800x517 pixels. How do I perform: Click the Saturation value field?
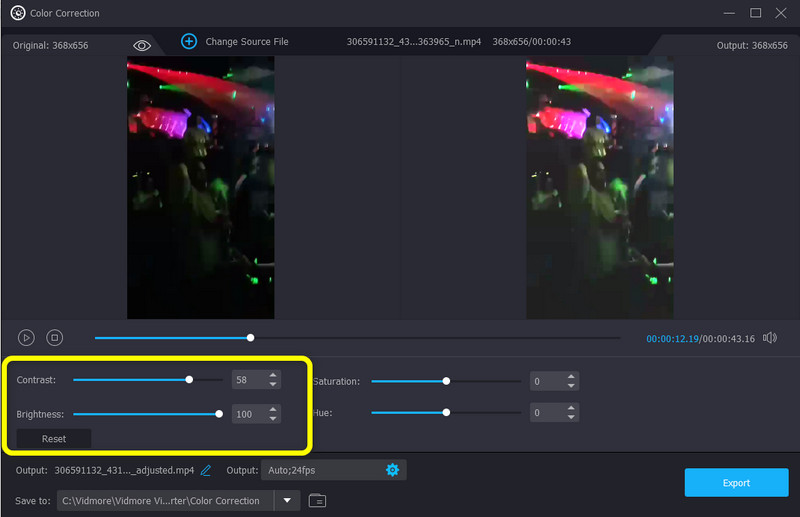coord(547,381)
